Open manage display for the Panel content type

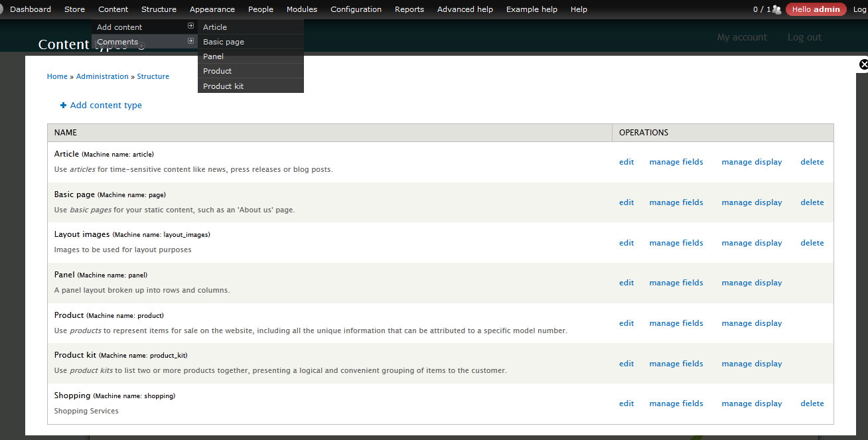pos(751,282)
